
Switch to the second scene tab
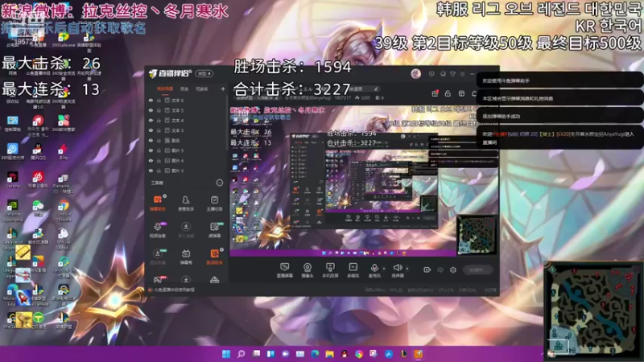pyautogui.click(x=184, y=88)
